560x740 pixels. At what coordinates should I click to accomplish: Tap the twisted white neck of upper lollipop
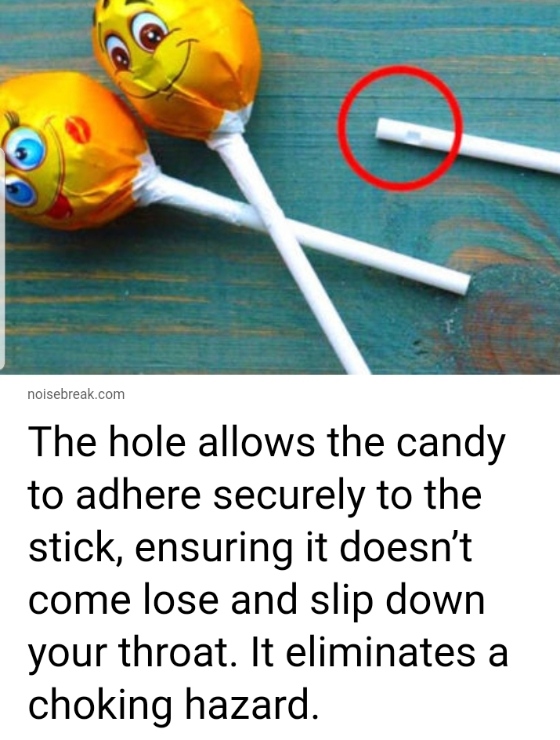tap(226, 128)
